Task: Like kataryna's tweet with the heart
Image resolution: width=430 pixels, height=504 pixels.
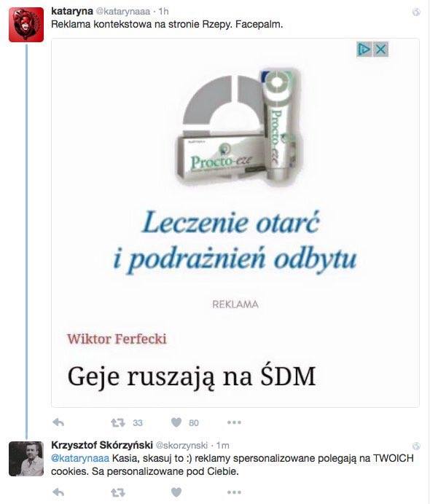Action: [x=176, y=422]
